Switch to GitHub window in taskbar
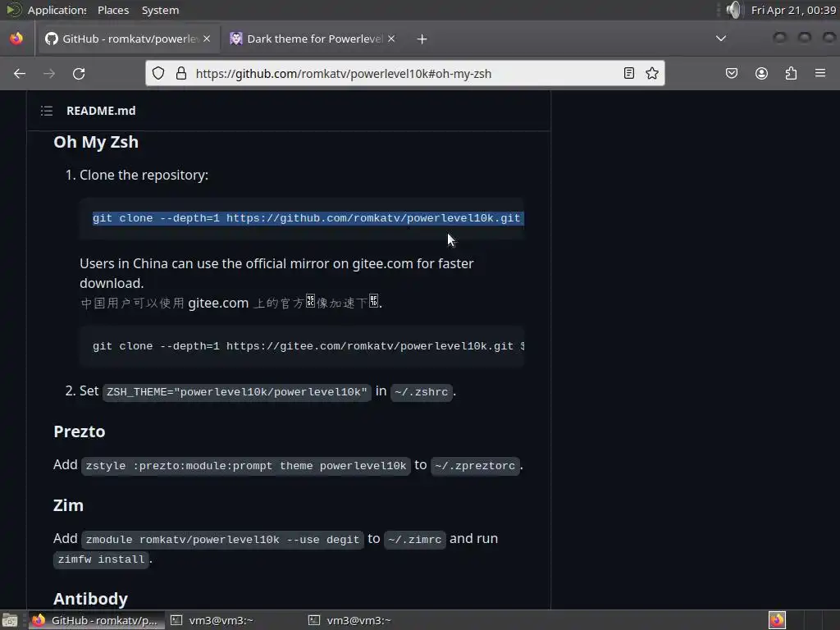The image size is (840, 630). click(x=95, y=620)
